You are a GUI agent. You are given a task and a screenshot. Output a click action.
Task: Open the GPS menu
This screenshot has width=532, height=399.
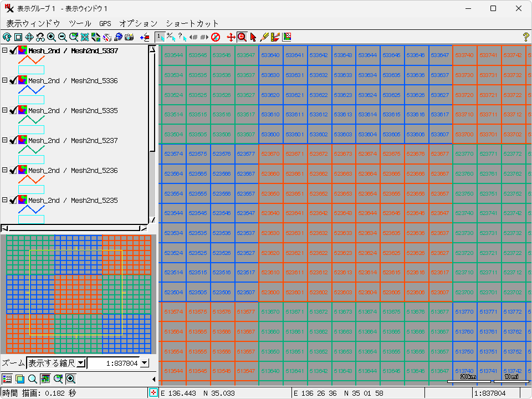(105, 23)
